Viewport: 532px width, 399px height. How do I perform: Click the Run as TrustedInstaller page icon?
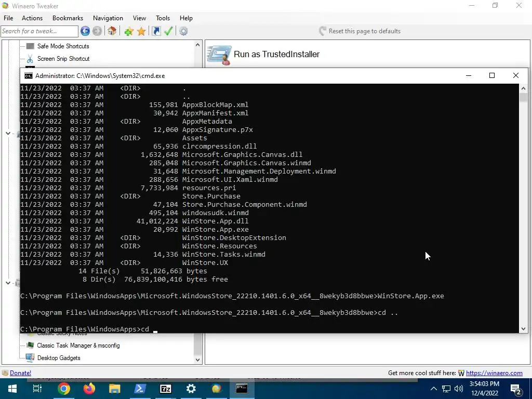tap(219, 55)
